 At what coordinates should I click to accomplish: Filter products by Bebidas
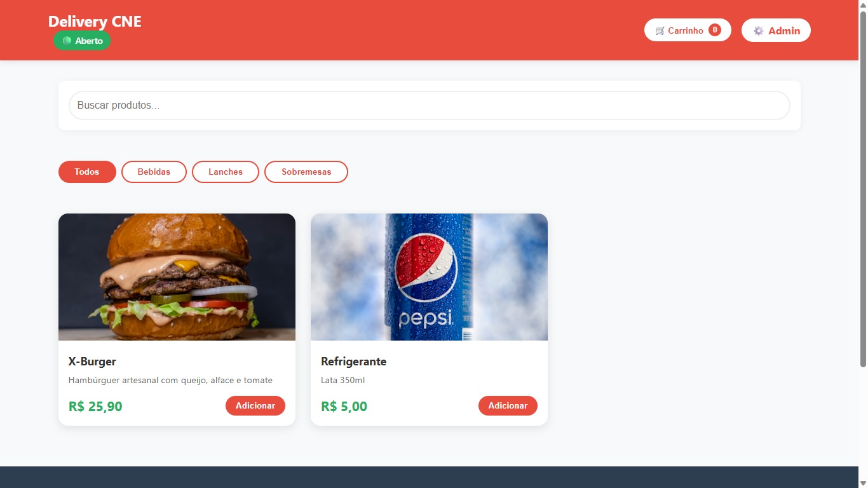pos(154,172)
